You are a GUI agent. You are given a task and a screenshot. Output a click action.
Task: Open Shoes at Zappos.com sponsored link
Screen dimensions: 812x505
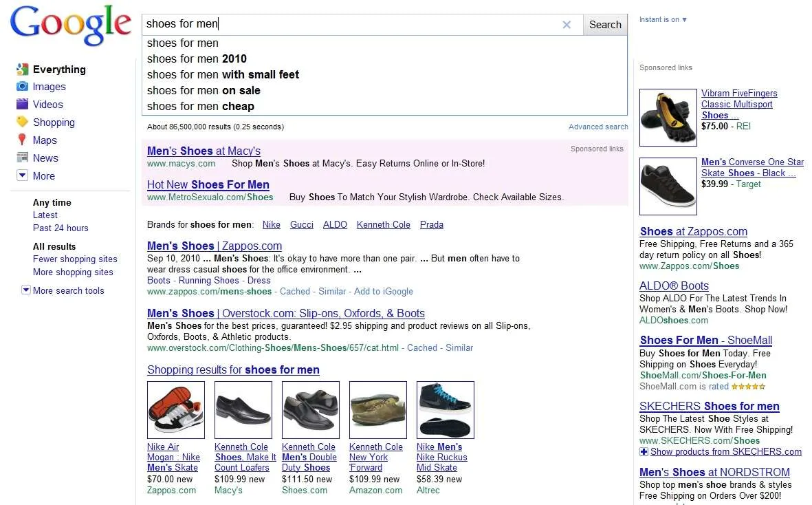694,232
